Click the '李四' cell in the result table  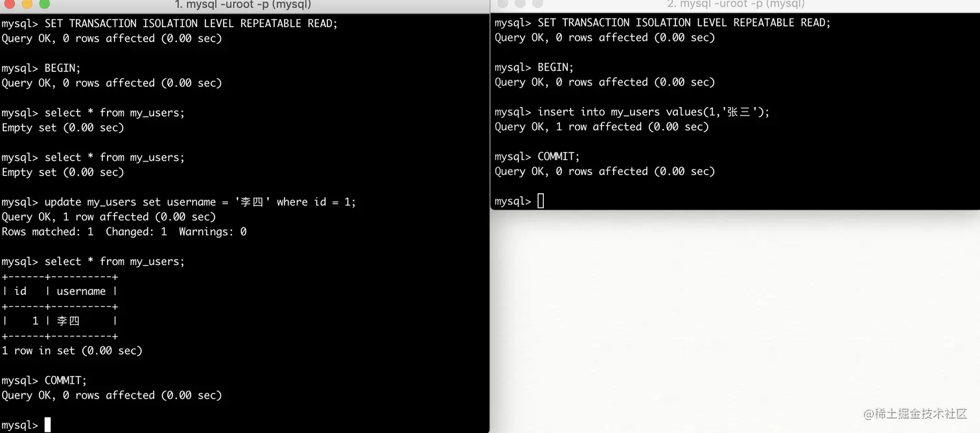[68, 321]
